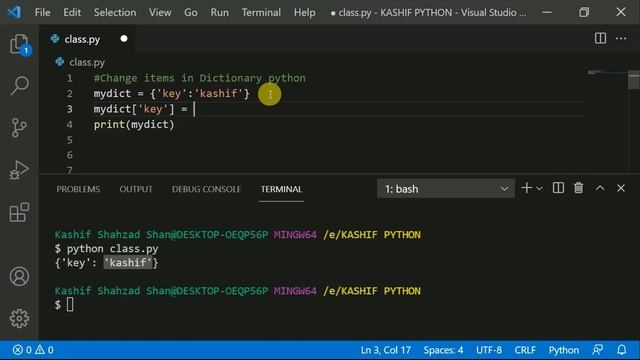640x360 pixels.
Task: Open editor More Actions ellipsis
Action: [621, 38]
